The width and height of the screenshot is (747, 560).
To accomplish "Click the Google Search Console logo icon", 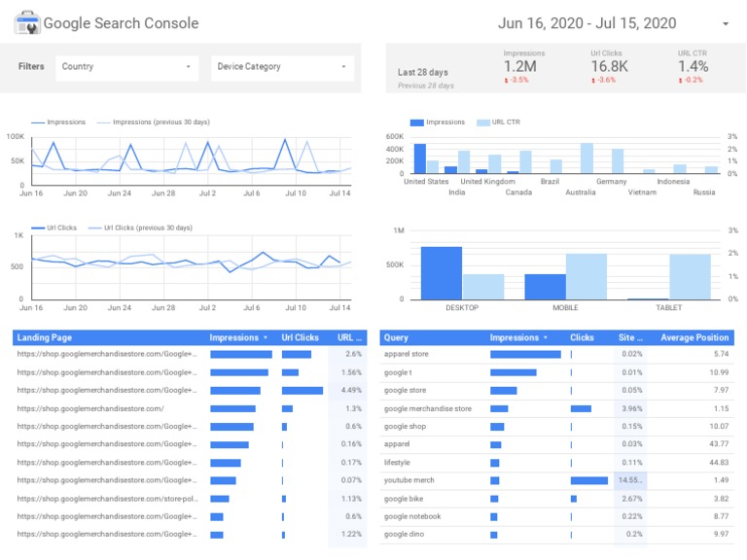I will click(26, 22).
